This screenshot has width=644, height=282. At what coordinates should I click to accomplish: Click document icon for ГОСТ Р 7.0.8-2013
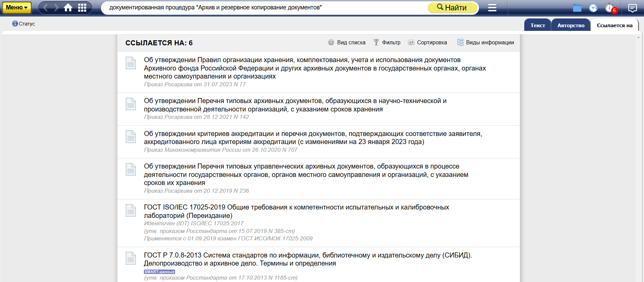(131, 258)
